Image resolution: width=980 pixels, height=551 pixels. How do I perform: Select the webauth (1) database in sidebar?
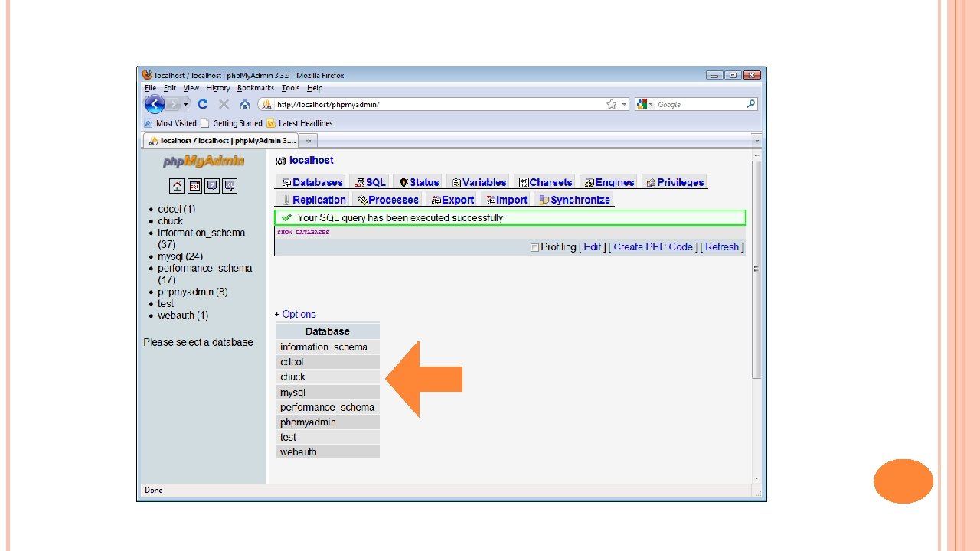click(x=183, y=315)
